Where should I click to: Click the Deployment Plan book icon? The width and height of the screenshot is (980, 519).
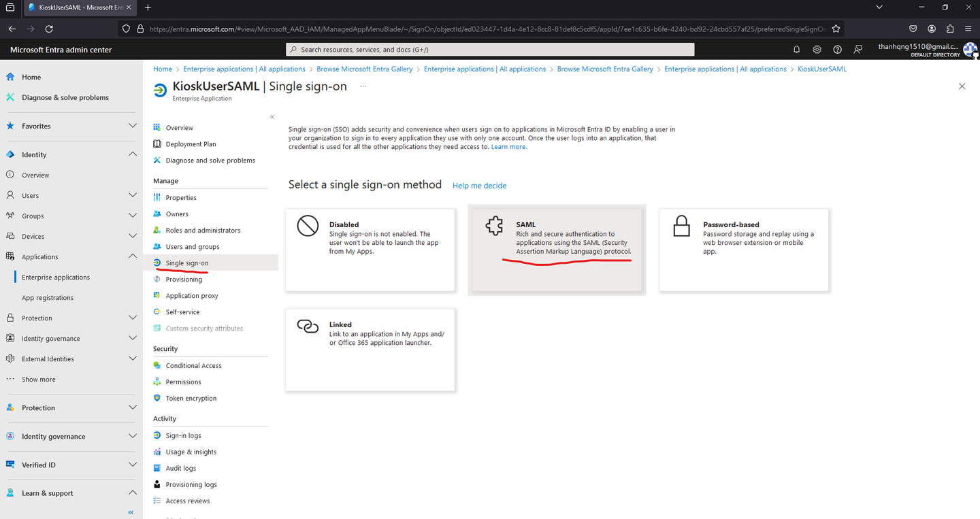click(x=157, y=144)
